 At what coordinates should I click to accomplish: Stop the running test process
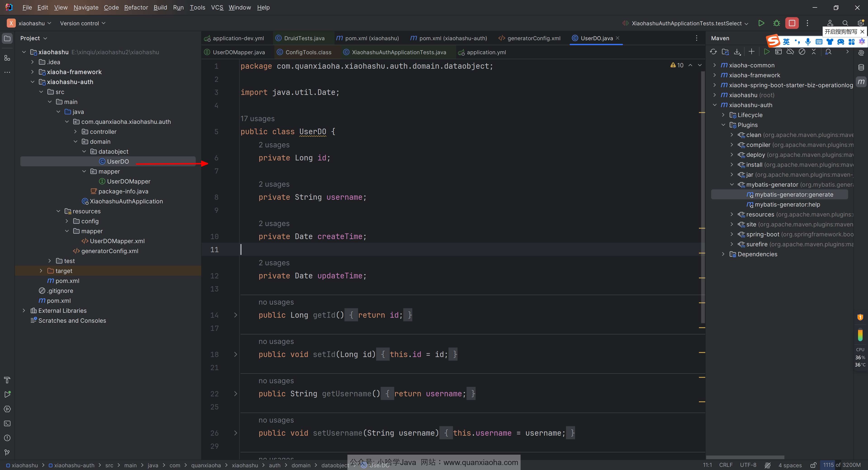pyautogui.click(x=792, y=23)
